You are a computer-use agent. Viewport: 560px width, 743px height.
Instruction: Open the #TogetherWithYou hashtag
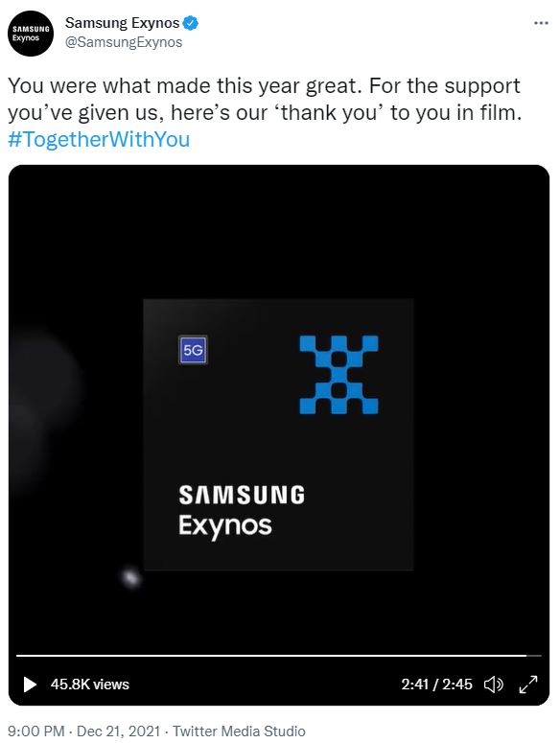click(99, 139)
